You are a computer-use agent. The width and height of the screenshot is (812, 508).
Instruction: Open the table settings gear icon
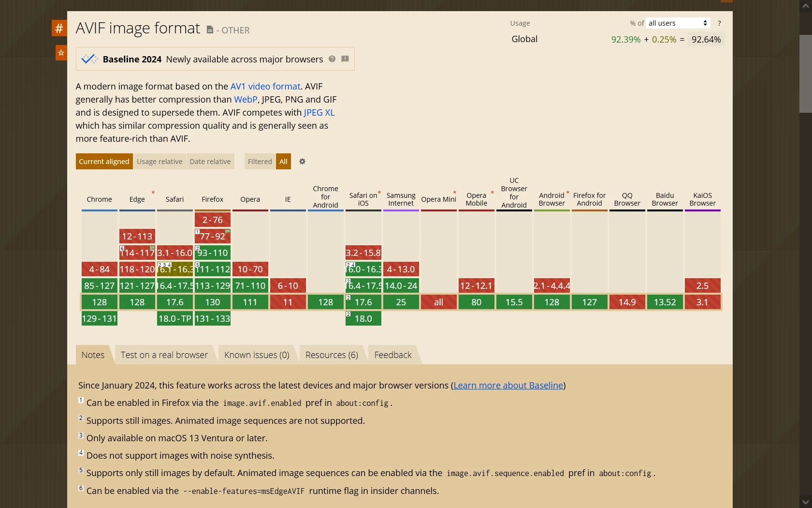[302, 162]
